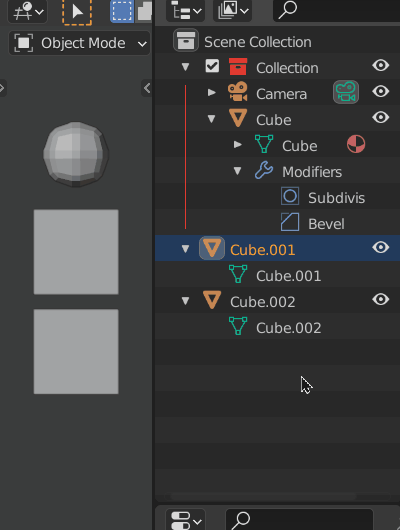Collapse the Modifiers list
This screenshot has width=400, height=530.
coord(237,171)
